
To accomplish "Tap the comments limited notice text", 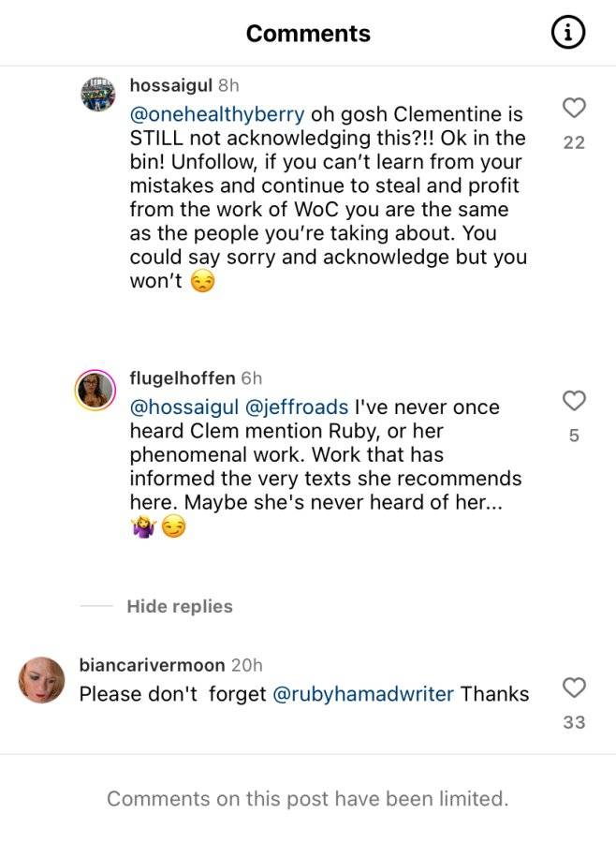I will click(307, 799).
